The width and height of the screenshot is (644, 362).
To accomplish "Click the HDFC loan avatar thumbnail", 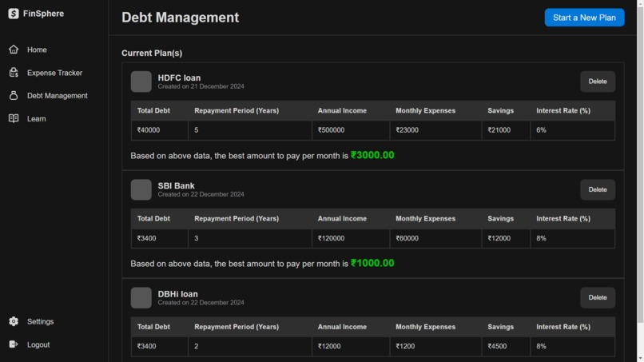I will tap(141, 82).
